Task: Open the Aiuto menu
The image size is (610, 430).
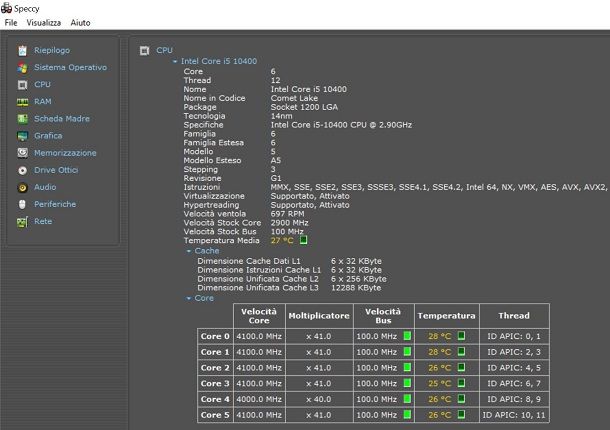Action: tap(80, 23)
